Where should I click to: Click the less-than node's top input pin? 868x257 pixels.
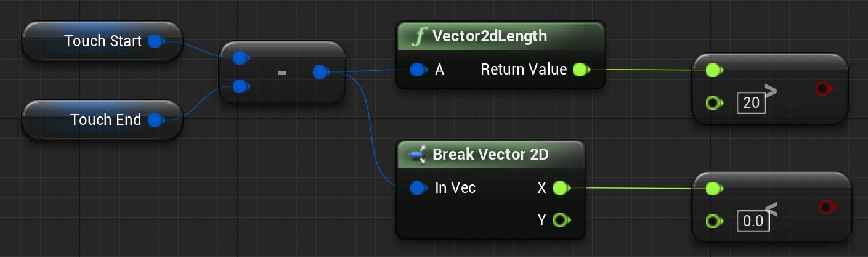(x=713, y=188)
